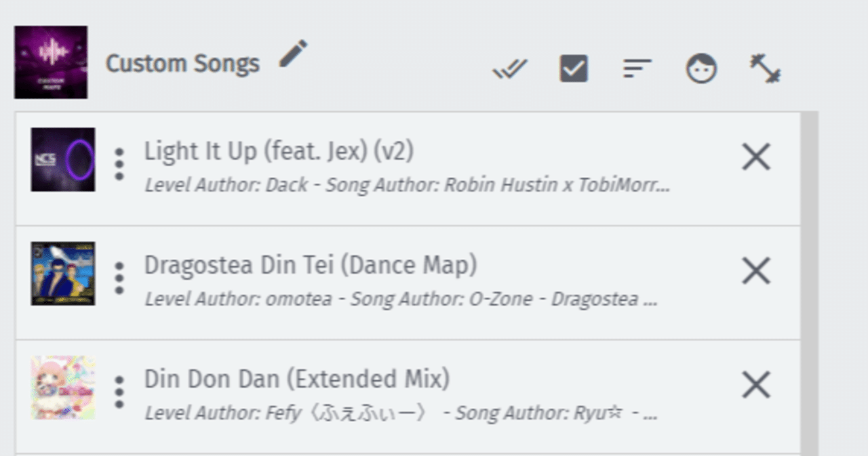Screen dimensions: 868x456
Task: Select the Din Don Dan (Extended Mix) title
Action: 297,379
